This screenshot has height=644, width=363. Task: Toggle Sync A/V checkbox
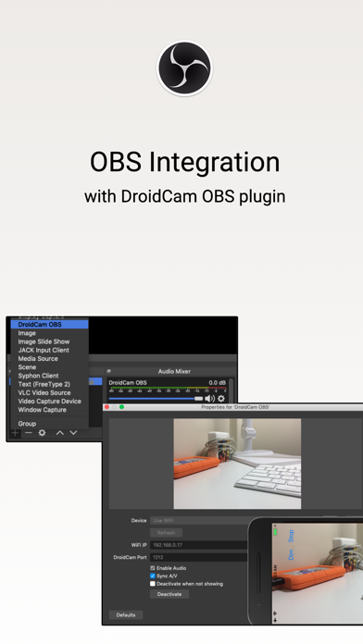[x=153, y=576]
